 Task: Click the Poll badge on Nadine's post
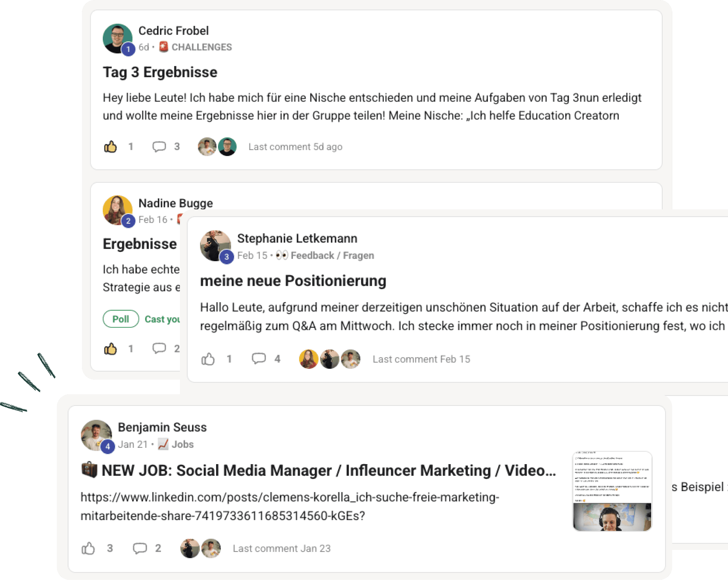tap(121, 319)
